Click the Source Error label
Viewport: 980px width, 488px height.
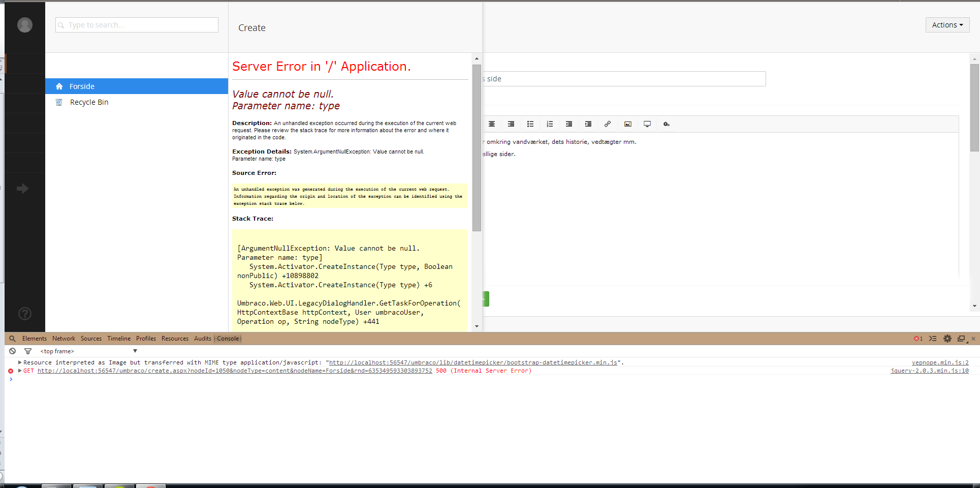click(x=254, y=173)
